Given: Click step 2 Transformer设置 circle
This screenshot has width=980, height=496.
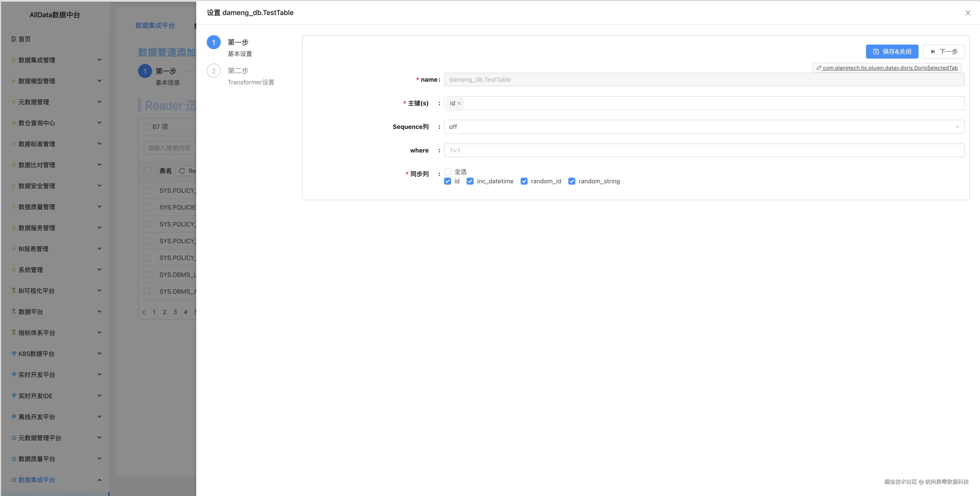Looking at the screenshot, I should pyautogui.click(x=213, y=71).
